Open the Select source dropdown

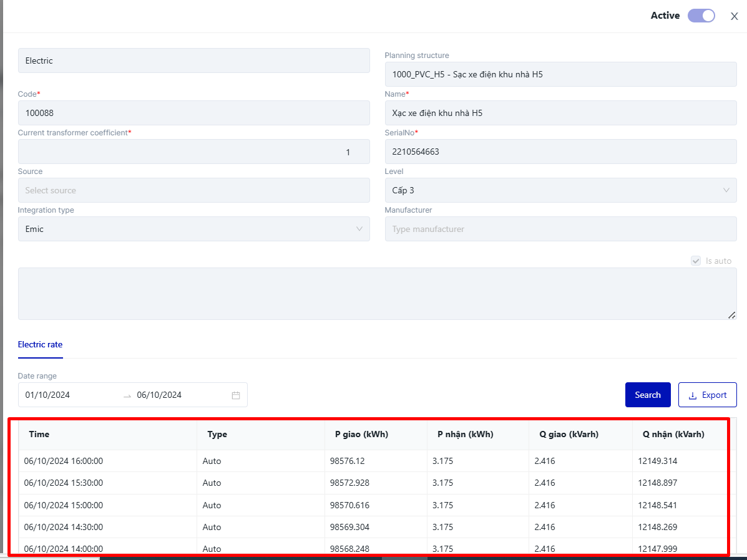click(x=193, y=190)
